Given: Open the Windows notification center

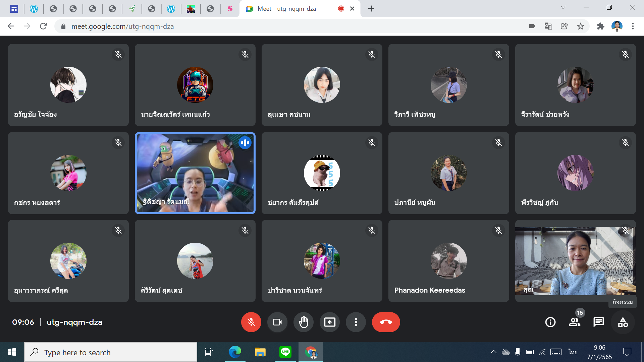Looking at the screenshot, I should coord(627,352).
